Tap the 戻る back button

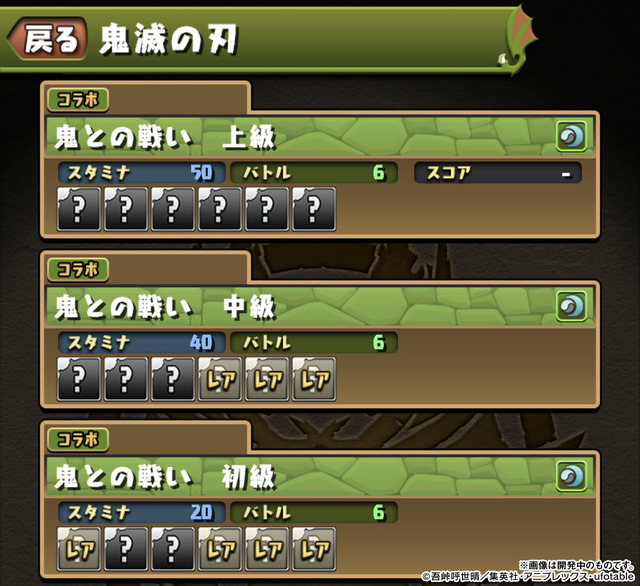[x=47, y=38]
